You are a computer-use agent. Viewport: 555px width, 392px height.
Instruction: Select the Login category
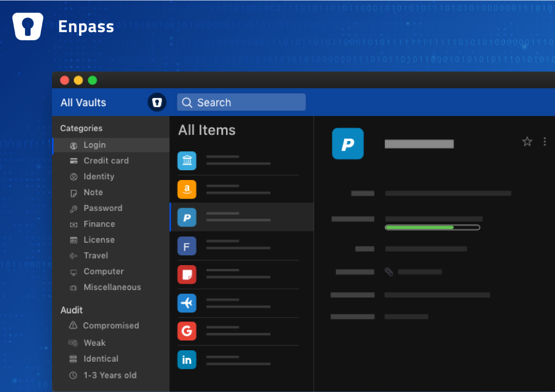111,145
